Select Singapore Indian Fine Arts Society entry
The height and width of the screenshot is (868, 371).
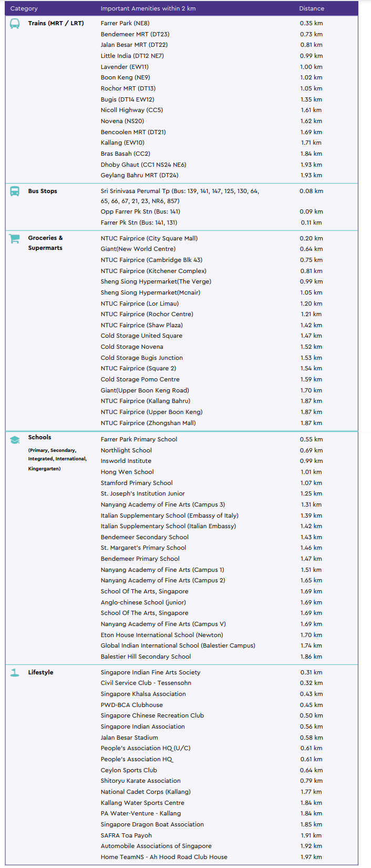151,672
